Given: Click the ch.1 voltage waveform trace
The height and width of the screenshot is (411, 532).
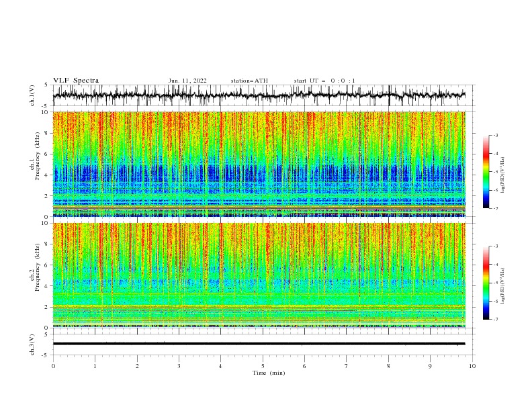Looking at the screenshot, I should [x=259, y=95].
